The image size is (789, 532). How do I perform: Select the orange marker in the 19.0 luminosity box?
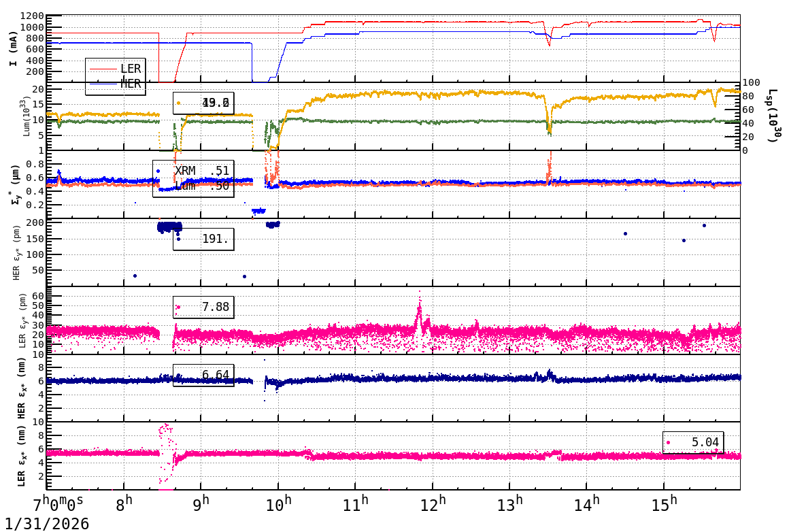tap(178, 103)
